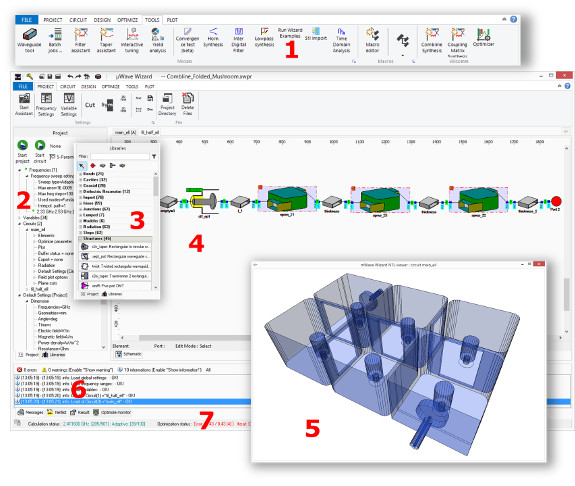This screenshot has height=486, width=575.
Task: Launch the Filter assistant
Action: 80,40
